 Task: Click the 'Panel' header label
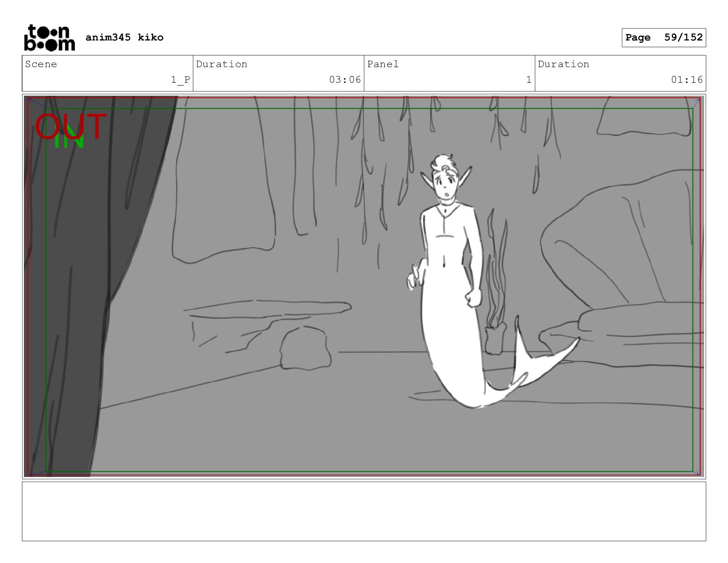383,64
